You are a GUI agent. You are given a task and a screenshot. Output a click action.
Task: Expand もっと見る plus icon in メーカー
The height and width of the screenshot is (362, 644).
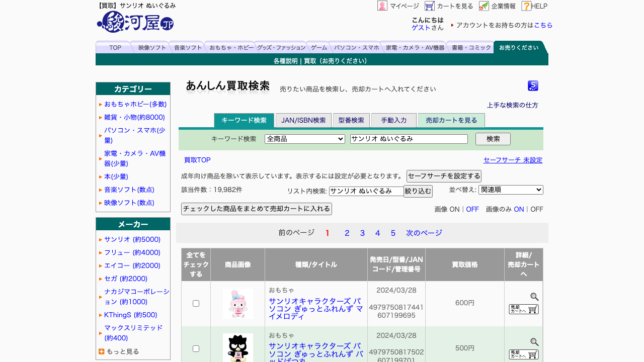coord(102,351)
